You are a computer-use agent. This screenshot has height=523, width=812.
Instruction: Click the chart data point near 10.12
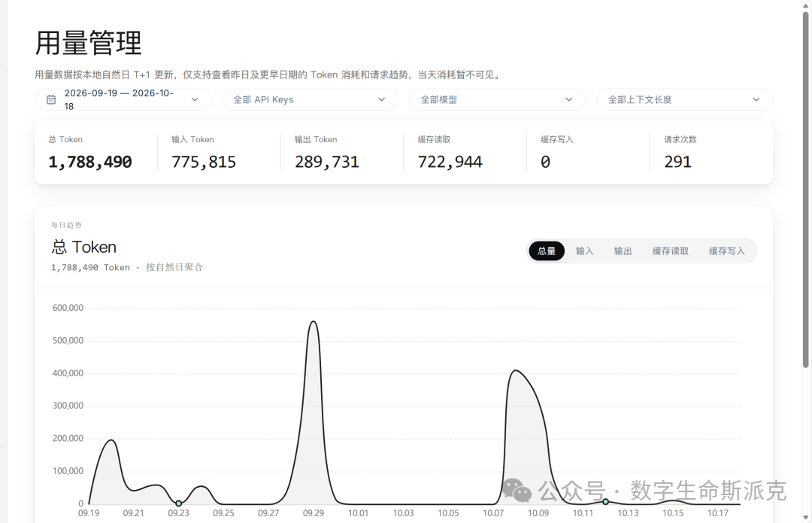(x=605, y=501)
